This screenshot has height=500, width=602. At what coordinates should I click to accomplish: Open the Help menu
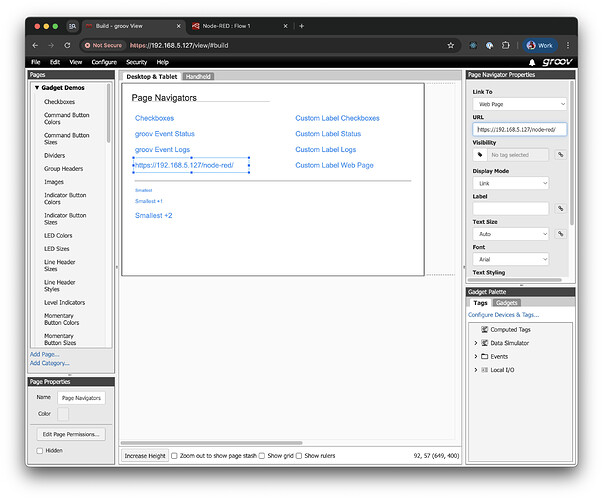(x=162, y=62)
